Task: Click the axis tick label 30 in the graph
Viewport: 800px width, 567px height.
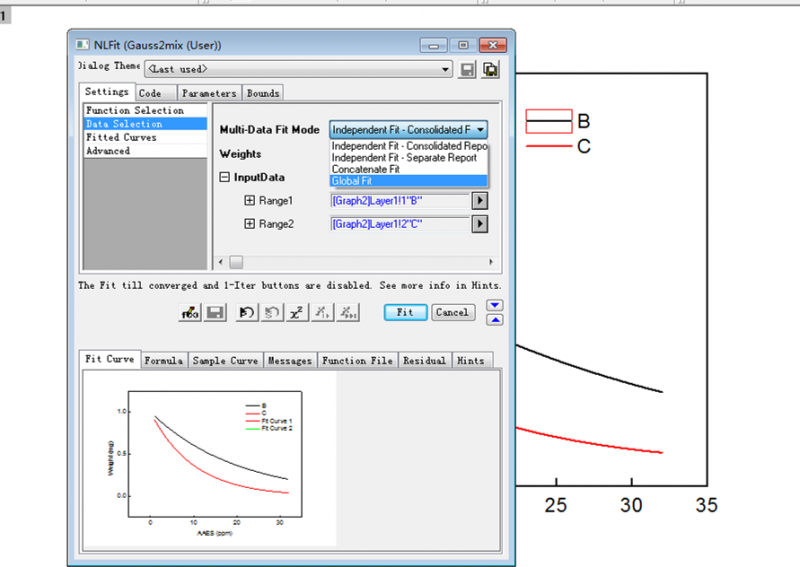Action: tap(631, 505)
